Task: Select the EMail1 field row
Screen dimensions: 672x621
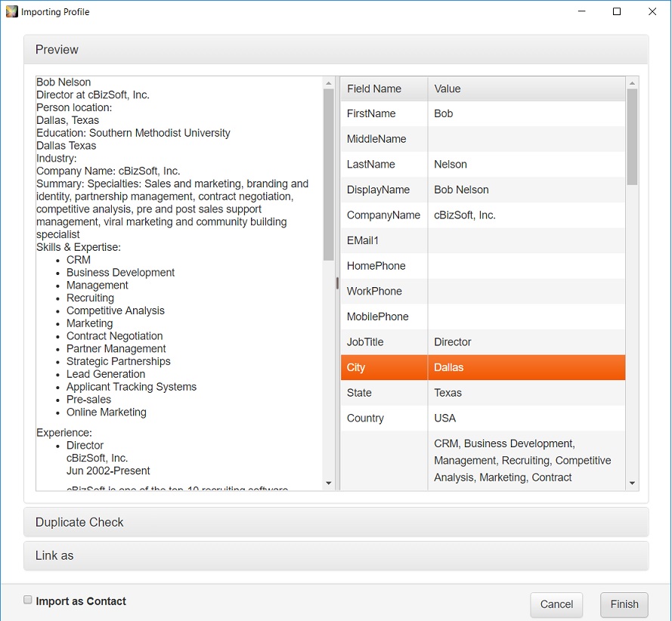Action: tap(483, 240)
